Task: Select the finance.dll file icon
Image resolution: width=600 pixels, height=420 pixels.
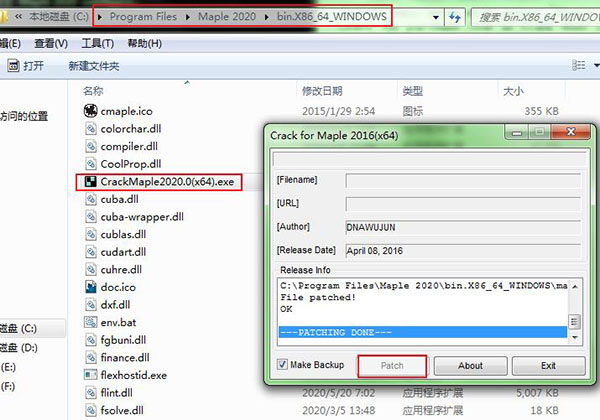Action: tap(91, 357)
